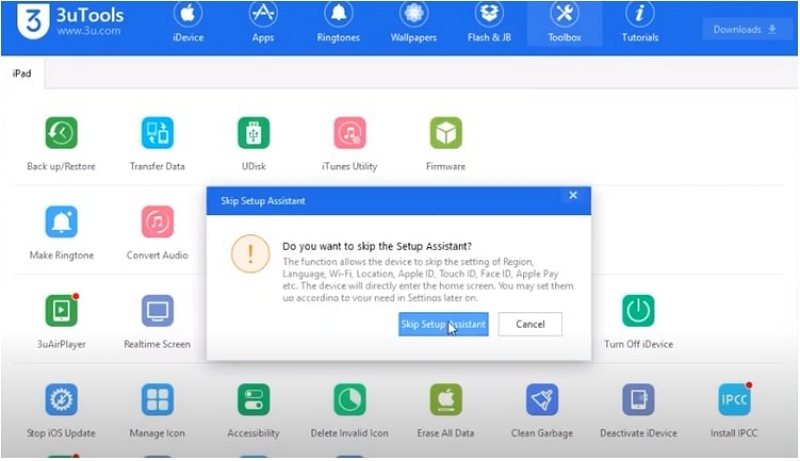The image size is (800, 461).
Task: Run the Clean Garbage tool
Action: coord(542,400)
